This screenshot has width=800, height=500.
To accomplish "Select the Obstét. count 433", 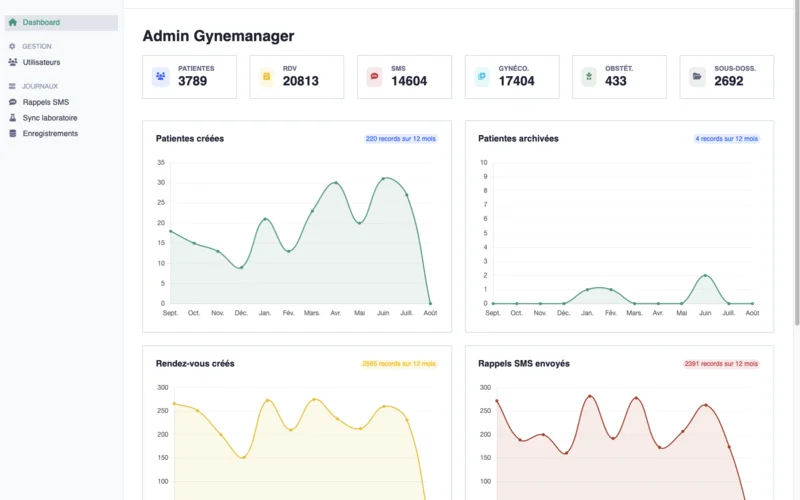I will (615, 81).
